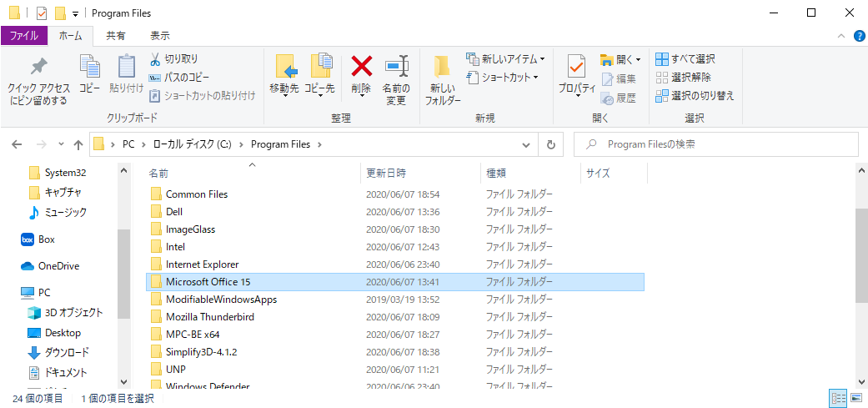
Task: Click the Refresh button in address bar
Action: (551, 145)
